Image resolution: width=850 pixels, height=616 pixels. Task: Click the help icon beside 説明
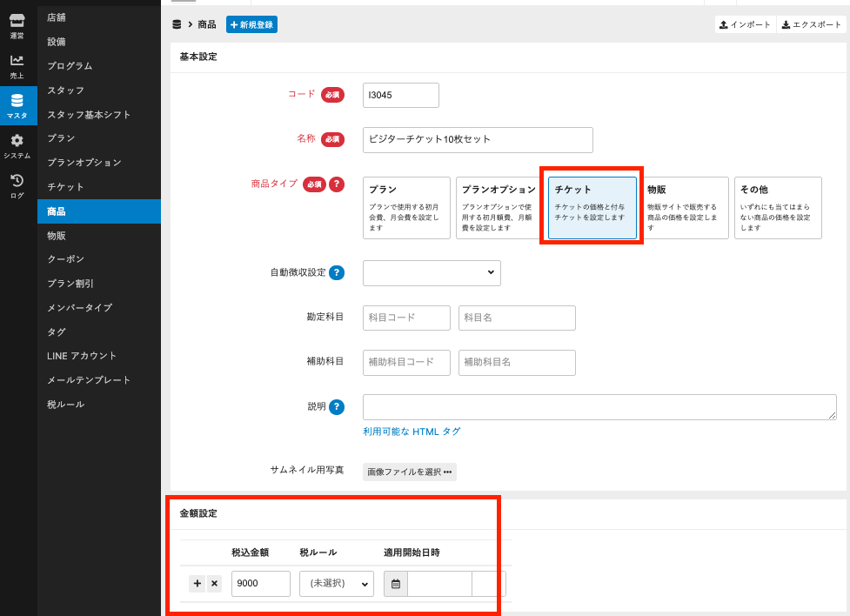(x=336, y=406)
